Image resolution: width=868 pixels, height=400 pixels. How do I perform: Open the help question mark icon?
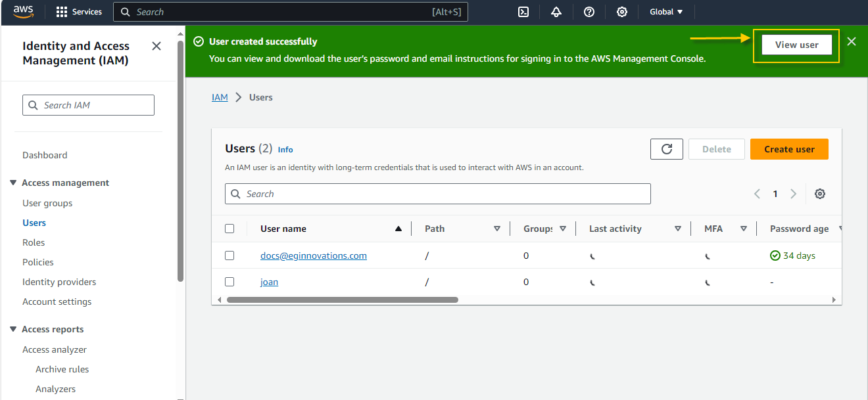[589, 12]
